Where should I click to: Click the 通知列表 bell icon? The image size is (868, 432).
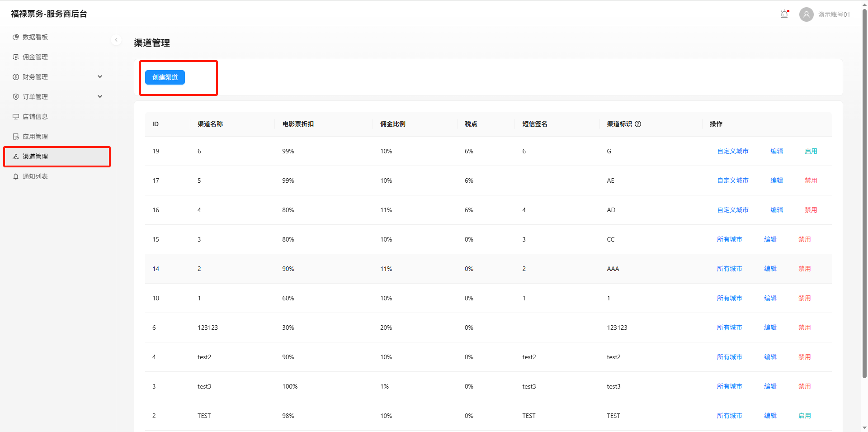(16, 176)
